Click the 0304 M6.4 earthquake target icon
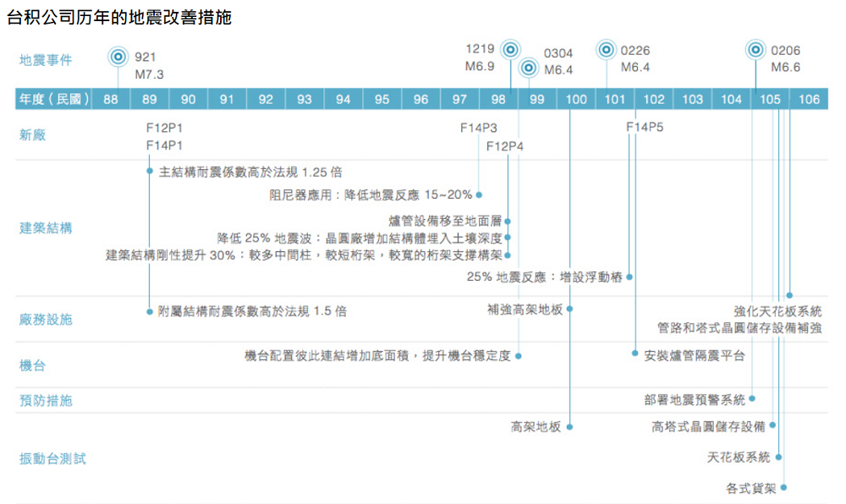Image resolution: width=846 pixels, height=504 pixels. pos(529,68)
